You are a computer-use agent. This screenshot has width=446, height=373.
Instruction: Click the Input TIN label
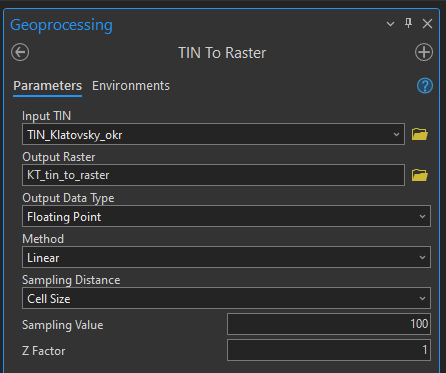point(46,116)
